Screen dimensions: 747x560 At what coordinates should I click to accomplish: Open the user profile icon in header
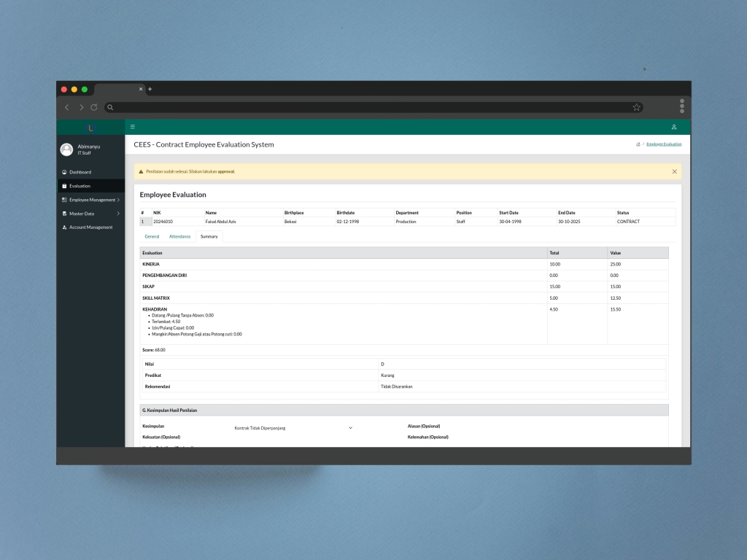[673, 127]
